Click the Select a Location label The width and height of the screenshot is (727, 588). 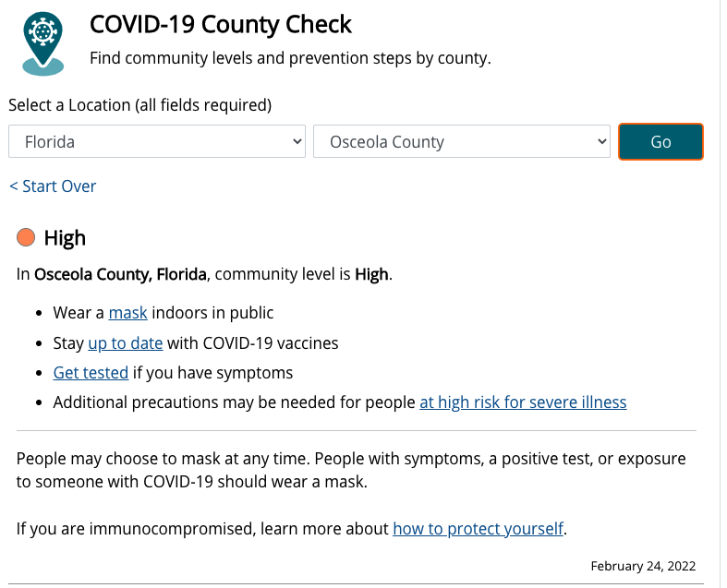(x=139, y=105)
